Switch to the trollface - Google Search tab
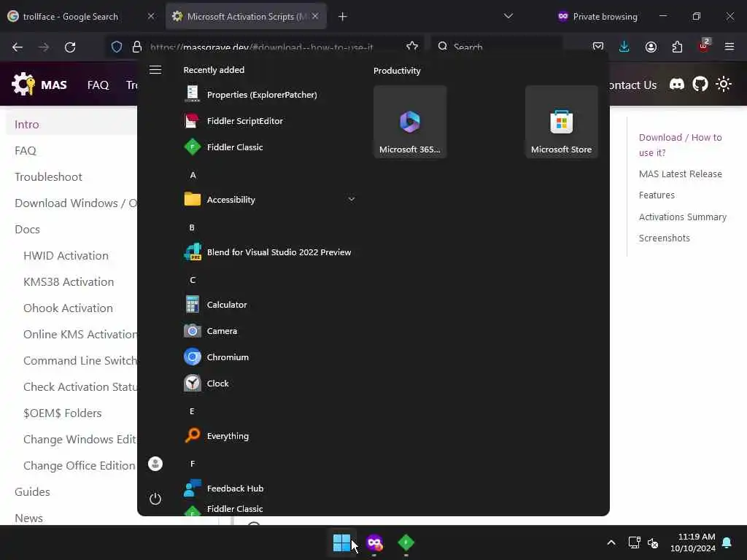The width and height of the screenshot is (747, 560). (x=81, y=16)
